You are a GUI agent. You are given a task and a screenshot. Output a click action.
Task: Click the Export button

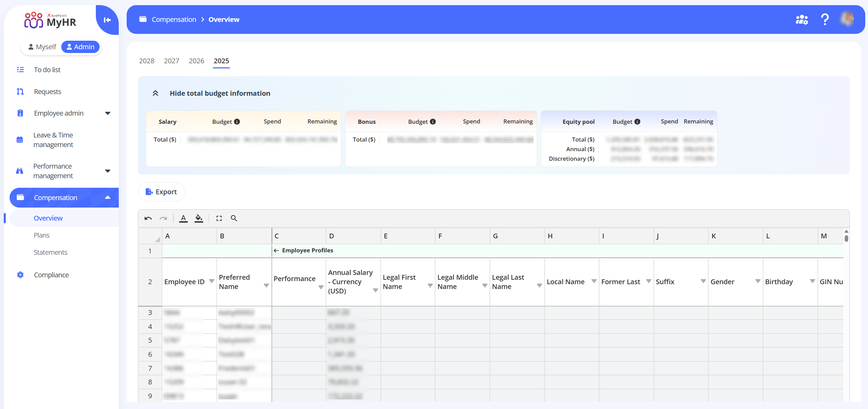(x=161, y=192)
